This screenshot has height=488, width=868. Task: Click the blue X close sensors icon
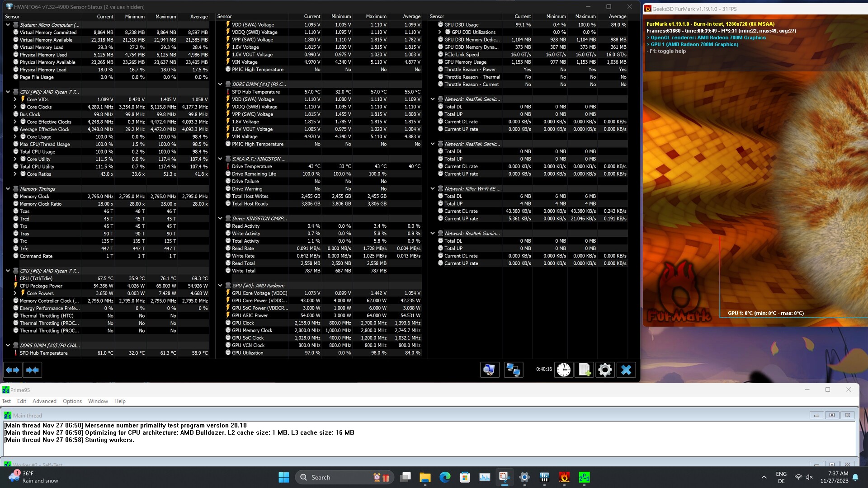pyautogui.click(x=626, y=370)
